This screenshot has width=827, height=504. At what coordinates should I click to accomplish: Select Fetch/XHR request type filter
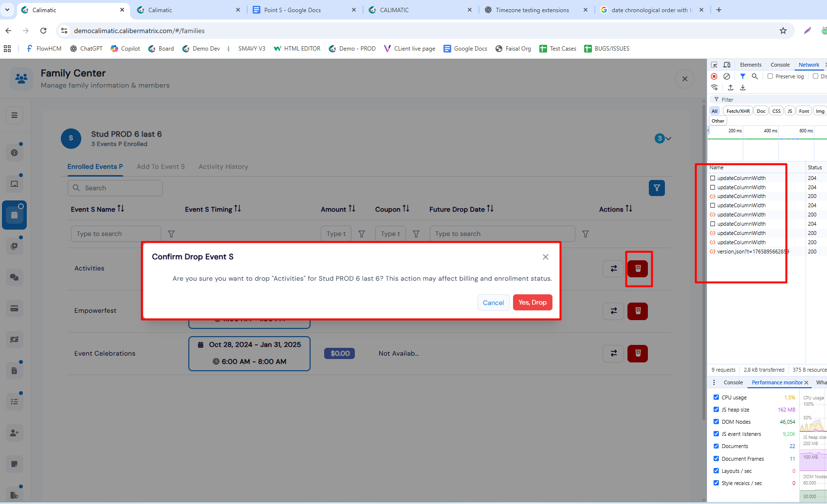738,111
